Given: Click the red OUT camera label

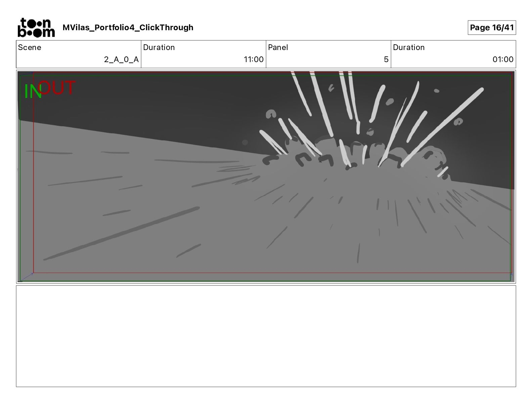Looking at the screenshot, I should point(57,88).
